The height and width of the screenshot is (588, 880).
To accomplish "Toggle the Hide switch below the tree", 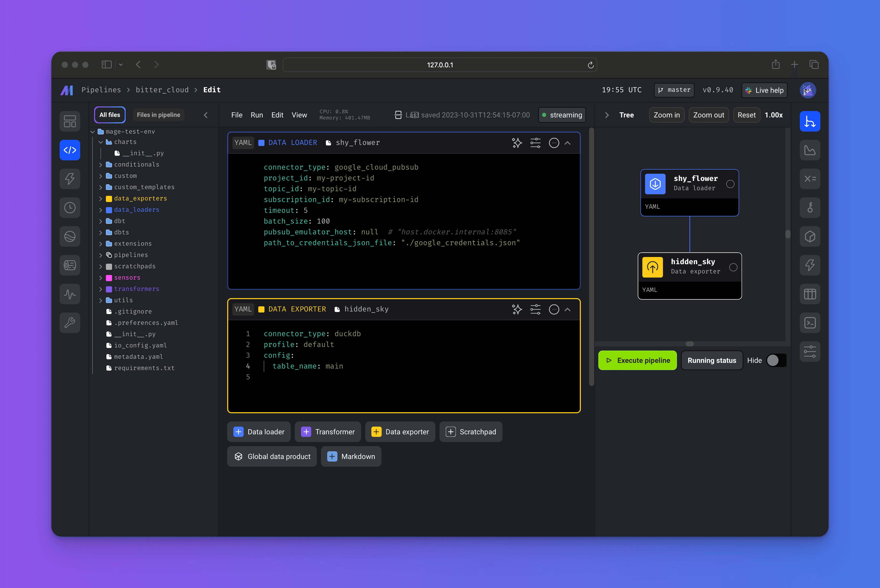I will pos(776,360).
